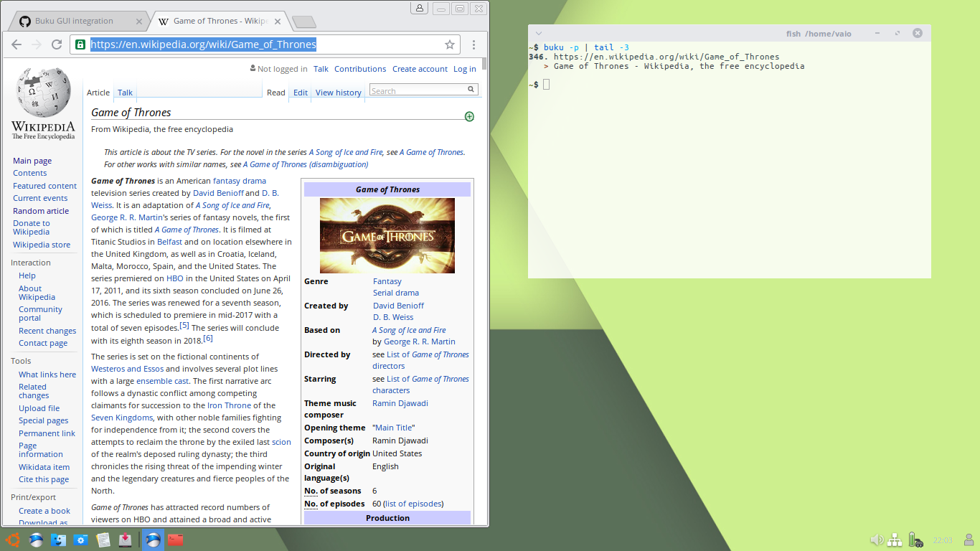This screenshot has width=980, height=551.
Task: Open the Recent changes sidebar link
Action: coord(47,331)
